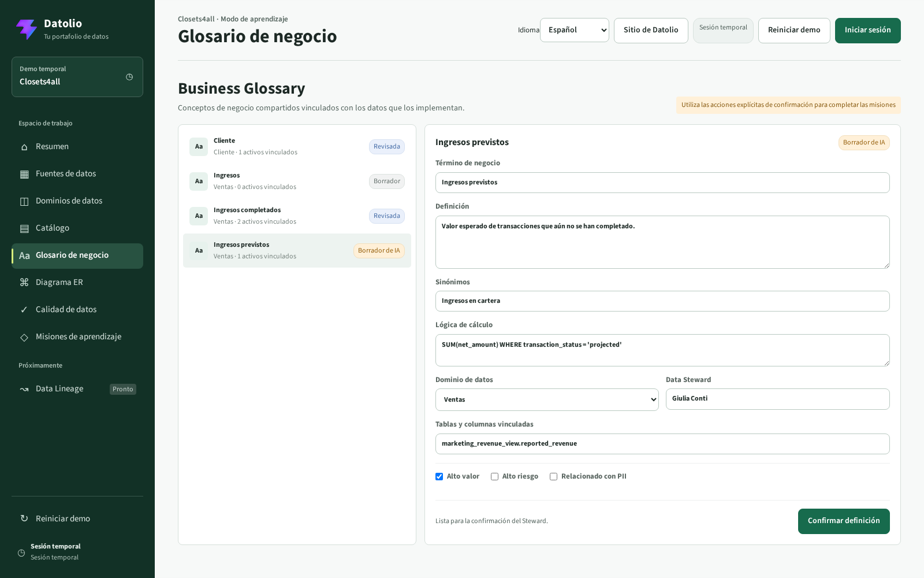
Task: Click the Reiniciar demo refresh icon in sidebar
Action: tap(24, 518)
